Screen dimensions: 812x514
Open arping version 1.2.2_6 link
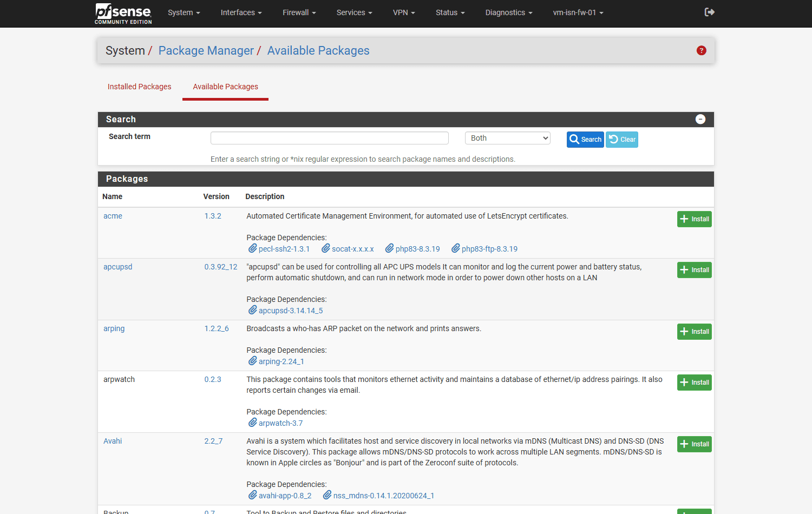pyautogui.click(x=217, y=328)
